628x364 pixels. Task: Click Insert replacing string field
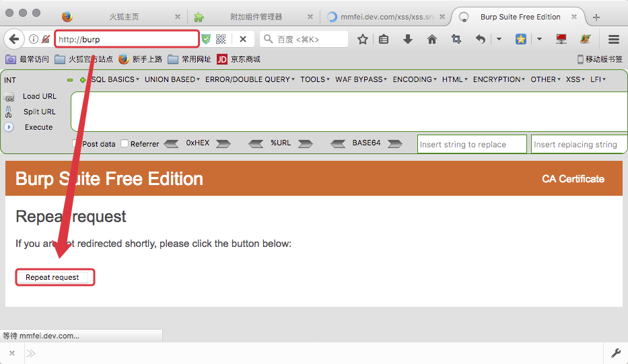579,144
